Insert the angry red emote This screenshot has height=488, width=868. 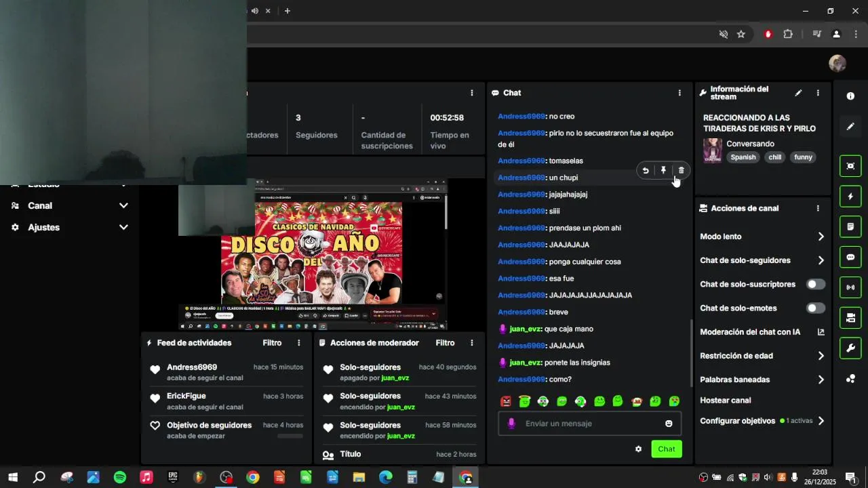pos(506,401)
